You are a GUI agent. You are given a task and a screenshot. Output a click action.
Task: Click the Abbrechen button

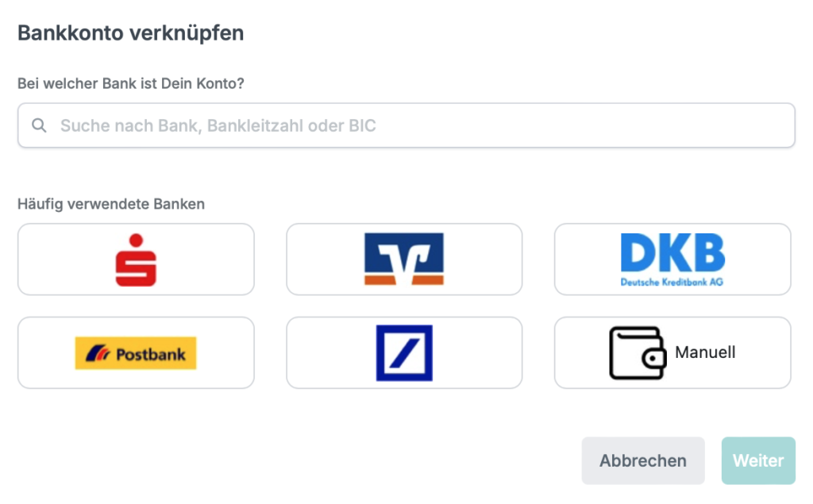[x=643, y=460]
